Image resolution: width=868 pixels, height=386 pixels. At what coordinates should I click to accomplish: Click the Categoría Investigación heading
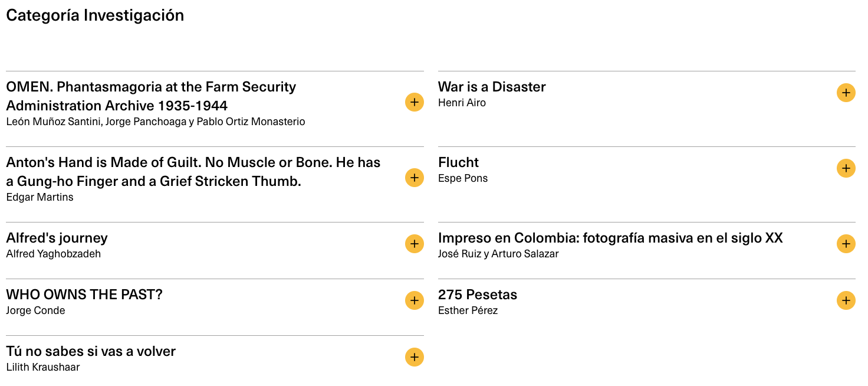tap(95, 15)
